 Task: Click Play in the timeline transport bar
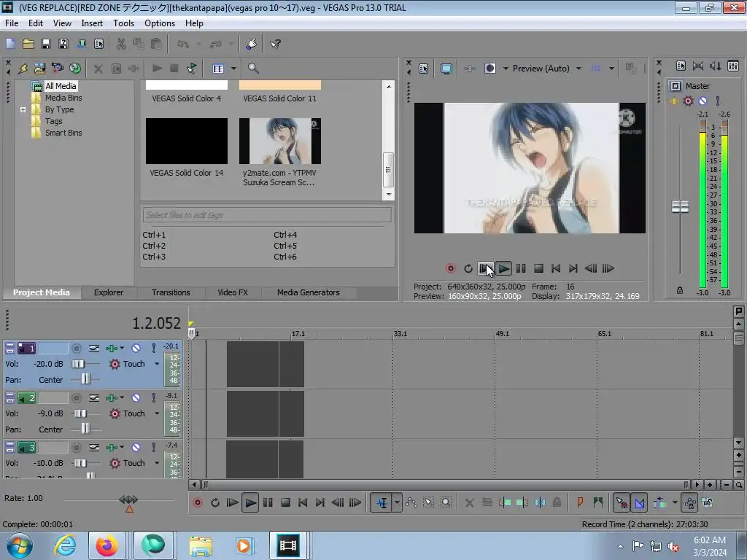(x=249, y=503)
